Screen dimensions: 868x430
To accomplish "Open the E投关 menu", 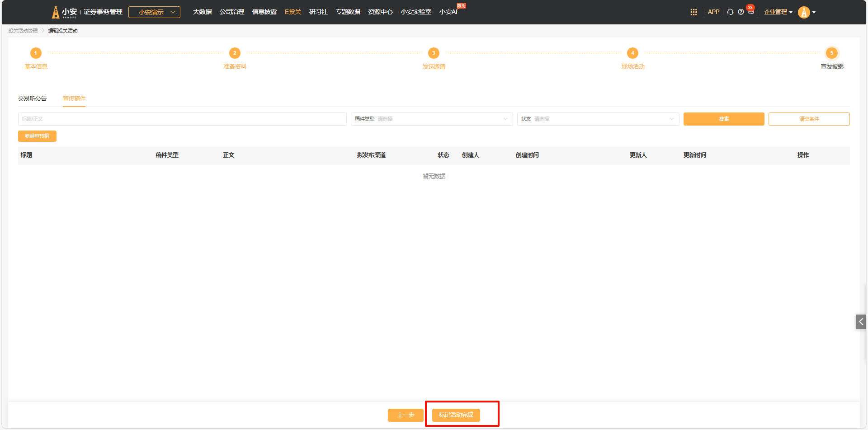I will pos(293,12).
